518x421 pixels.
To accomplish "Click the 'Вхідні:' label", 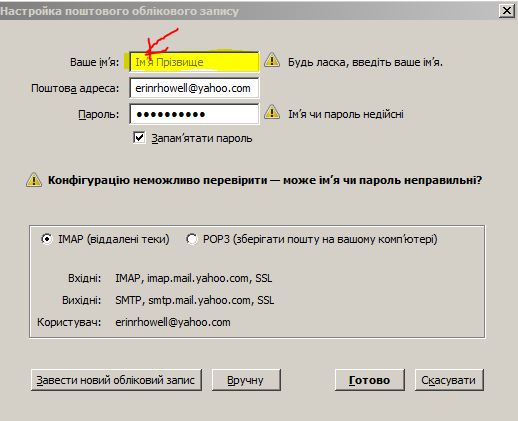I will pyautogui.click(x=84, y=278).
